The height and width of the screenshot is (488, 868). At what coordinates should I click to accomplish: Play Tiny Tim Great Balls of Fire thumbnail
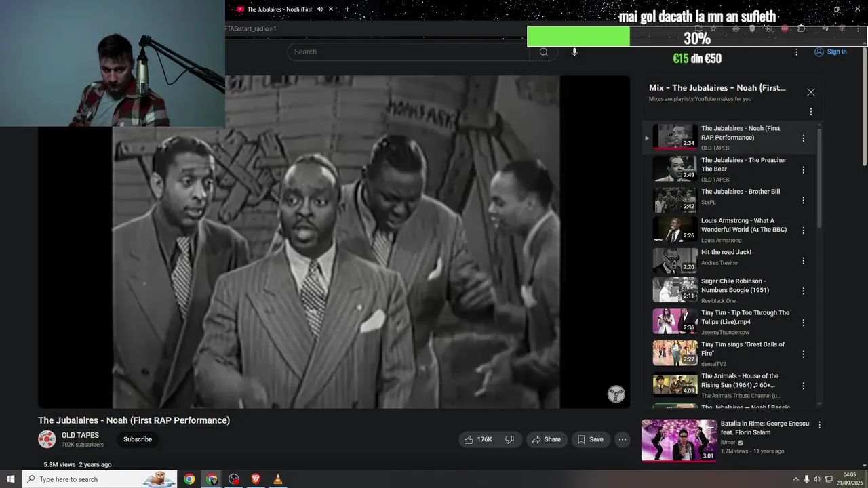tap(675, 353)
